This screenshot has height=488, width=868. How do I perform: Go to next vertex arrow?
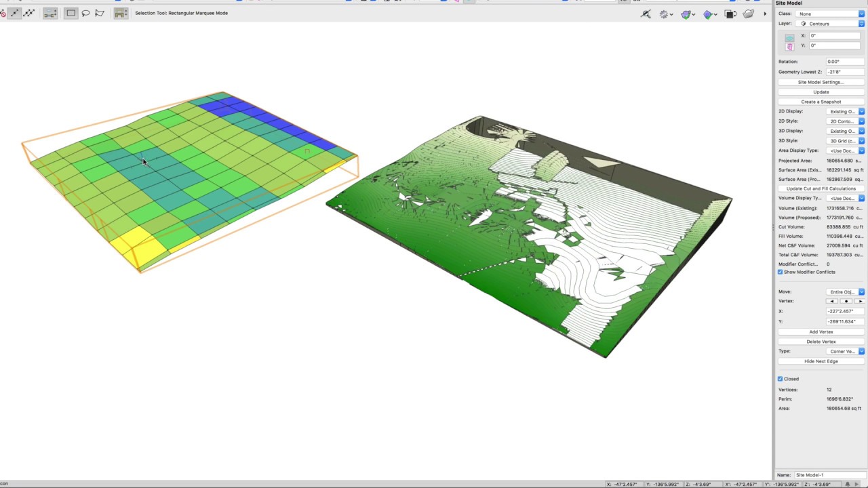tap(859, 301)
